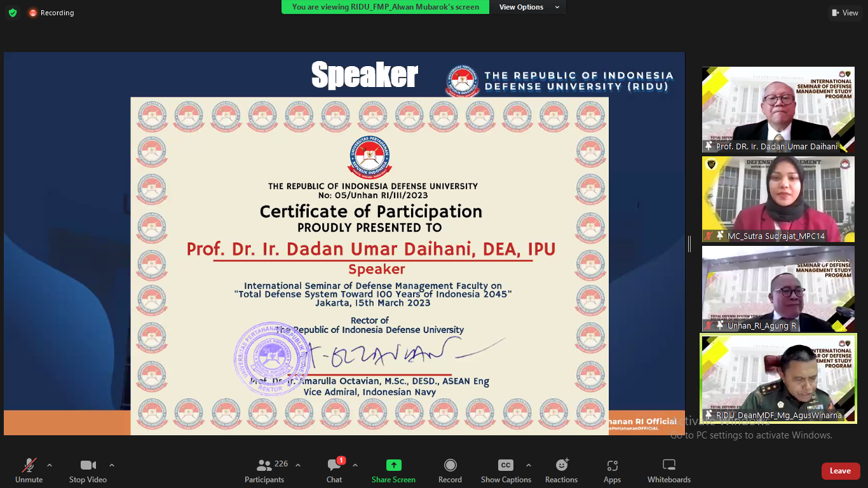The height and width of the screenshot is (488, 868).
Task: Click the Vice Admiral, Indonesian Navy text
Action: pyautogui.click(x=370, y=392)
